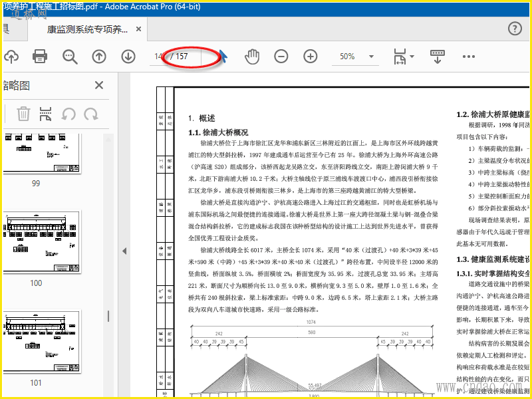Print the document with printer icon
Viewport: 532px width, 399px height.
coord(40,57)
